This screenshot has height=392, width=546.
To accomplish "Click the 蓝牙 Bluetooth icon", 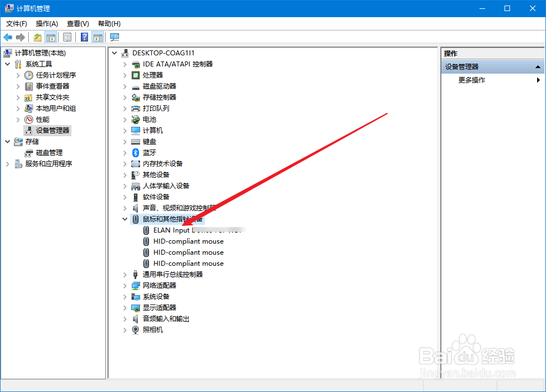I will [x=136, y=153].
